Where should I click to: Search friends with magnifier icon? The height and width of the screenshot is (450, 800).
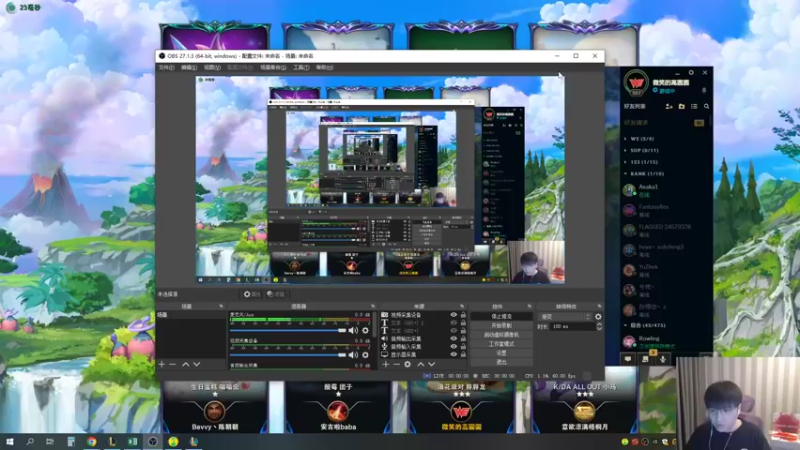pos(707,106)
